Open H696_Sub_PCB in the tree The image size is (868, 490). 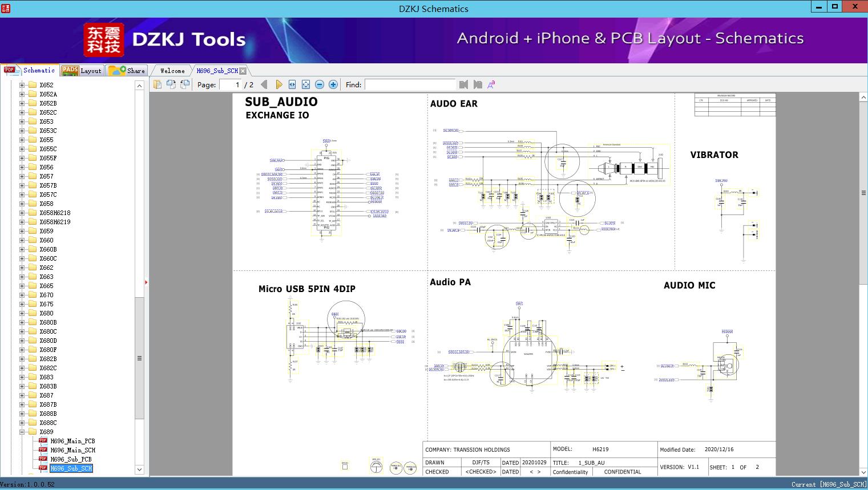click(71, 459)
